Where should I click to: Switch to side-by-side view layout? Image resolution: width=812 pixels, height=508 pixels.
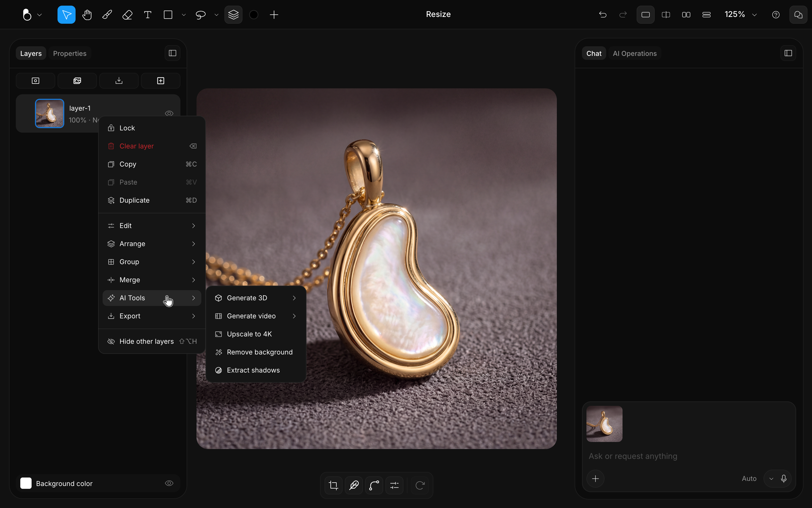tap(686, 15)
